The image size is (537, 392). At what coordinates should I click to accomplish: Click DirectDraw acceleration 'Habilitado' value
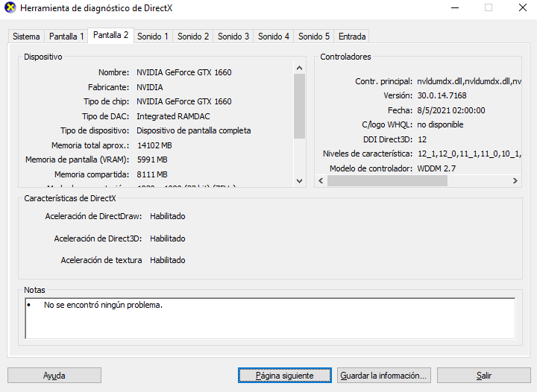pos(168,216)
